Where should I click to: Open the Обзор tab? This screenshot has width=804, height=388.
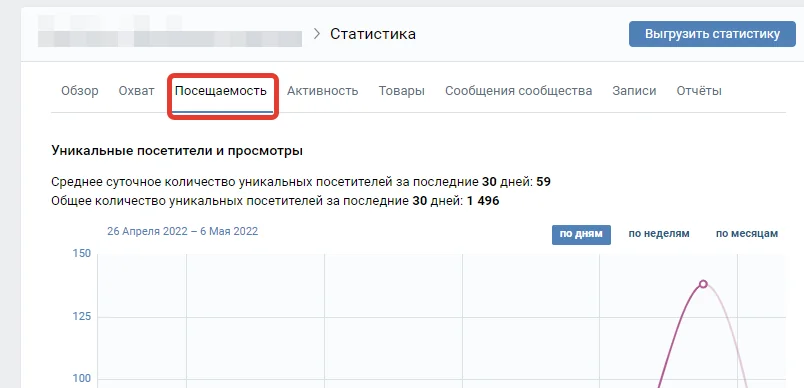(x=79, y=91)
